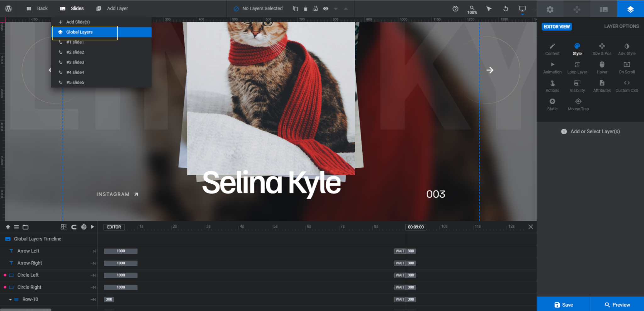Open the zoom 100% dropdown

click(x=472, y=10)
